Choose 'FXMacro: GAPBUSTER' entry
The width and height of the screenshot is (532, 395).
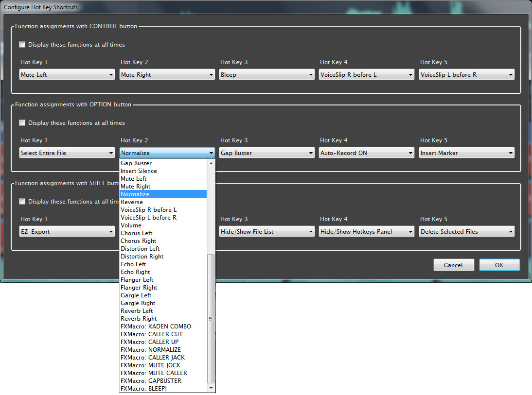point(163,381)
